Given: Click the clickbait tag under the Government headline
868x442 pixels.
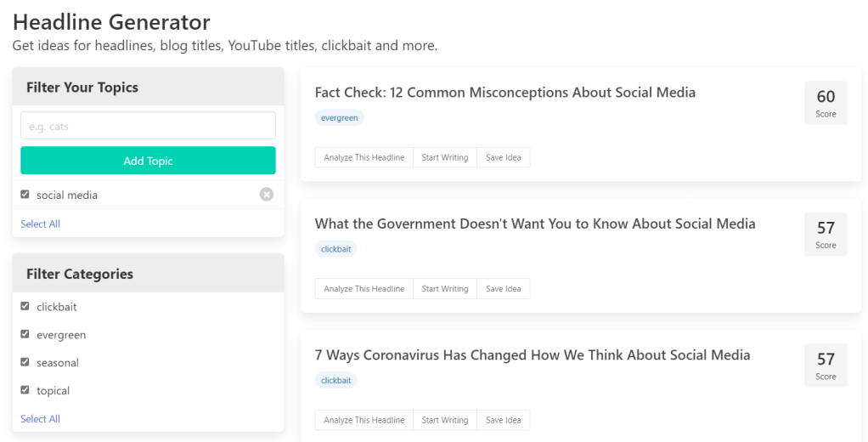Looking at the screenshot, I should pyautogui.click(x=335, y=249).
